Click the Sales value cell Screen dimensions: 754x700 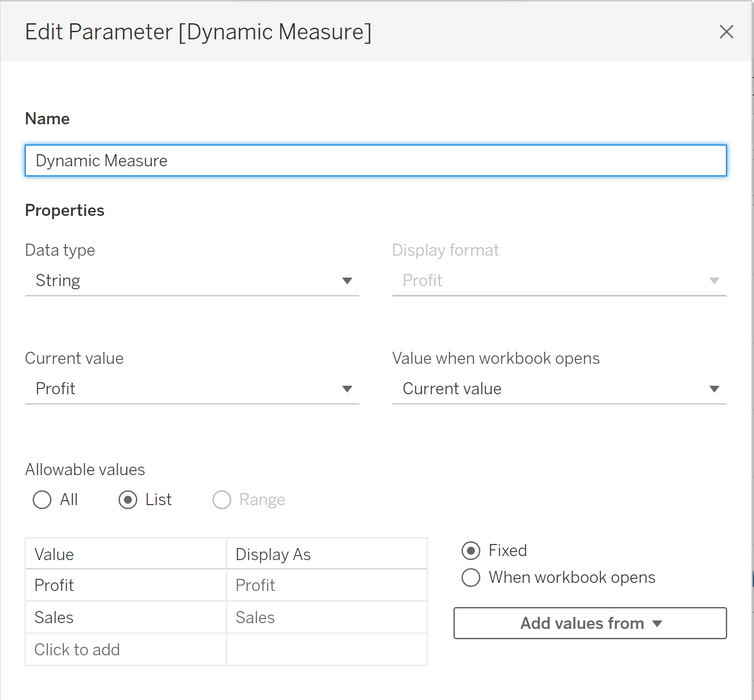[x=126, y=617]
